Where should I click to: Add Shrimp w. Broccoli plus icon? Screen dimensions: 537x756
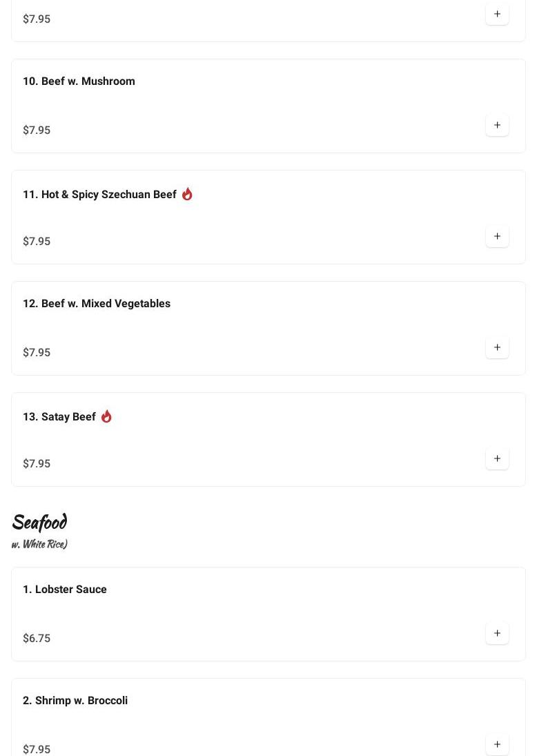coord(497,744)
